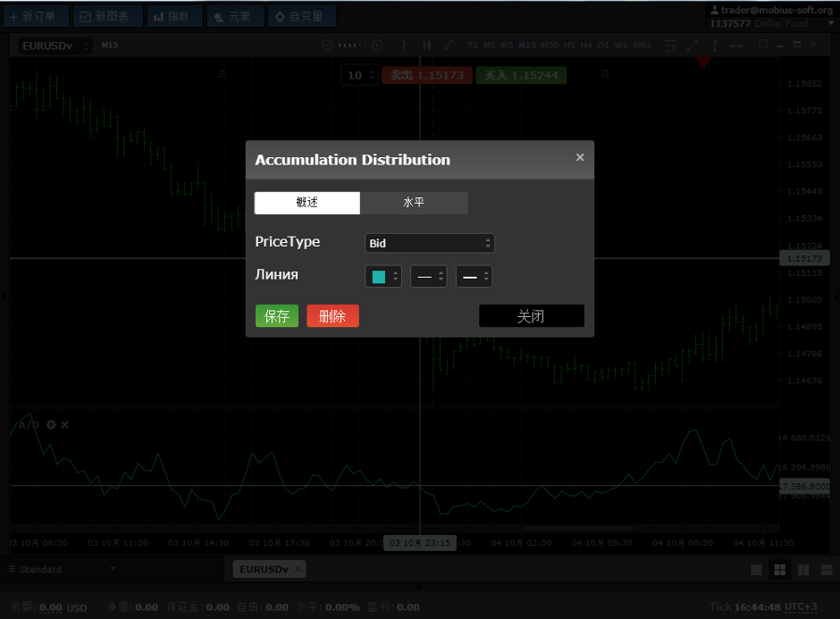The height and width of the screenshot is (619, 840).
Task: Select the two-column chart layout icon
Action: (803, 570)
